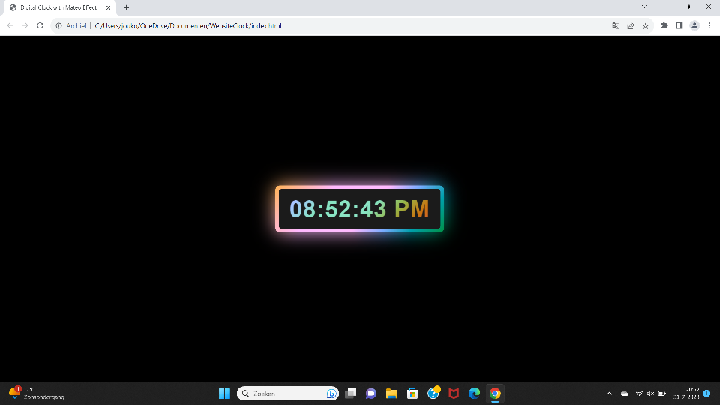720x405 pixels.
Task: Open the Chrome profile avatar
Action: (694, 25)
